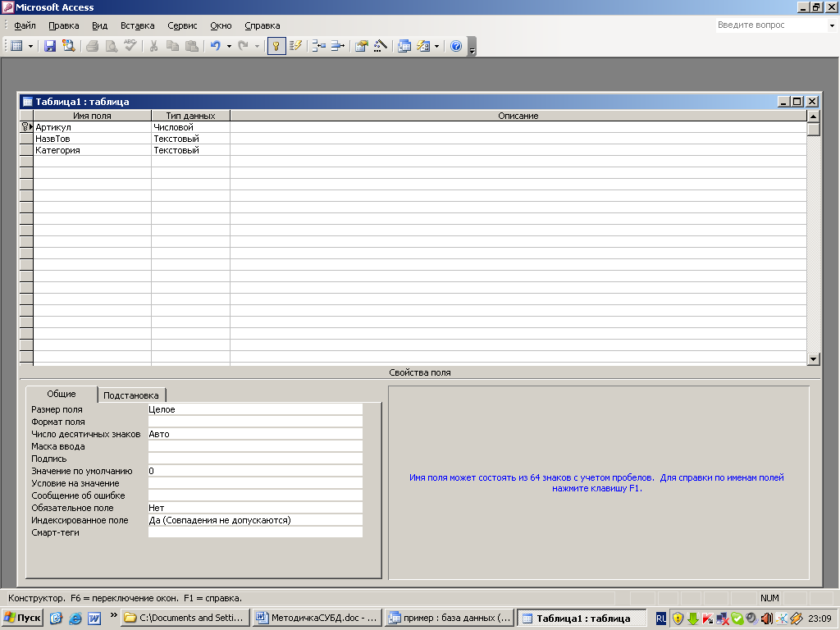
Task: Expand the help question box dropdown
Action: (832, 25)
